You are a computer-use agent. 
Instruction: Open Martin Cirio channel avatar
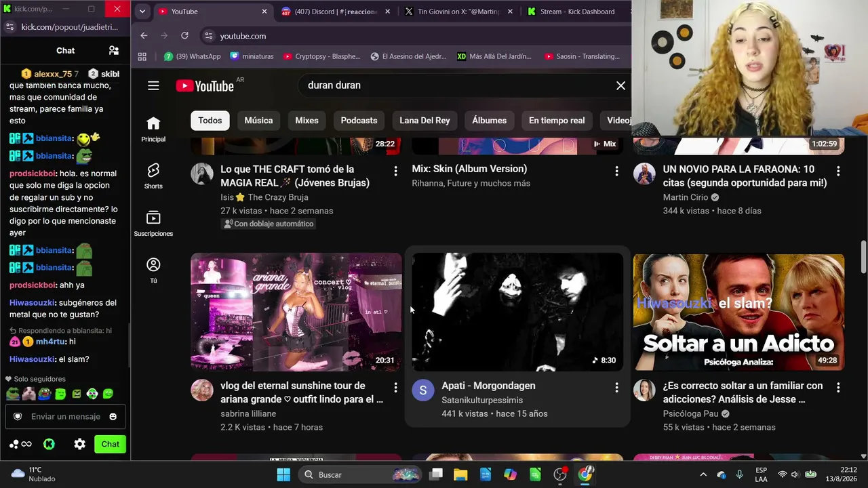[644, 174]
